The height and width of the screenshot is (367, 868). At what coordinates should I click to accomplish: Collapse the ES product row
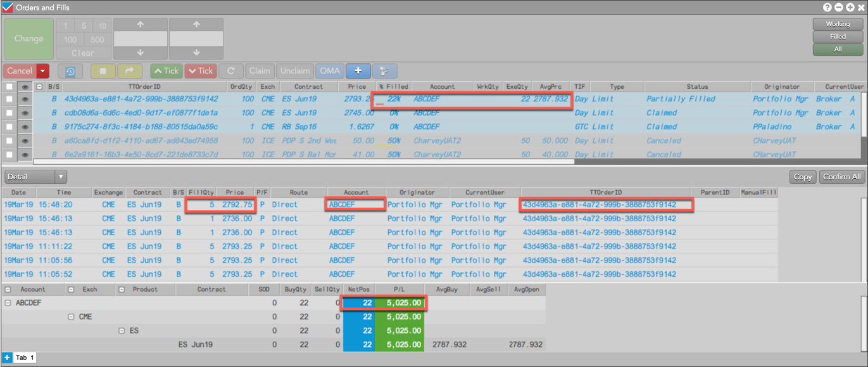pyautogui.click(x=123, y=331)
